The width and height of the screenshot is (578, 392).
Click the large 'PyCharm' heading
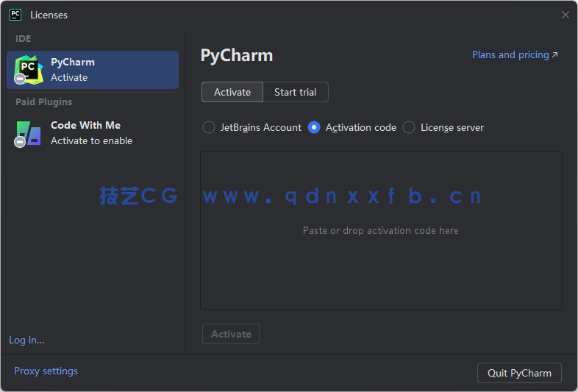click(237, 56)
